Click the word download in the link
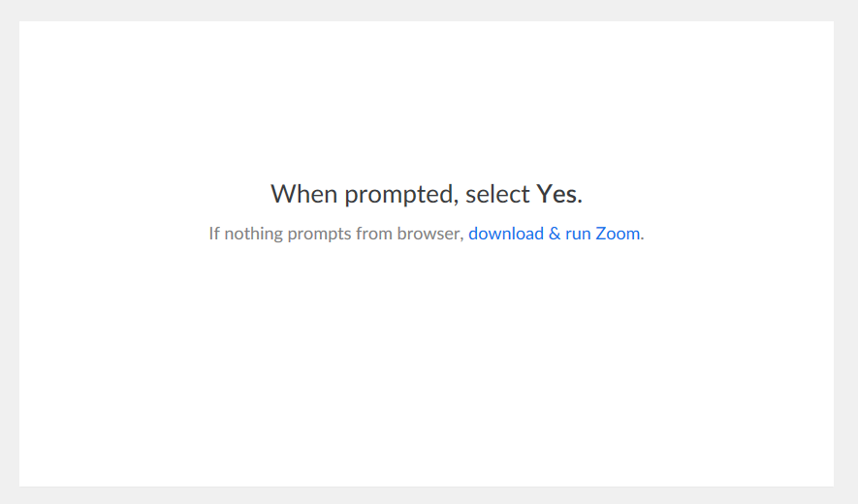Image resolution: width=858 pixels, height=504 pixels. (x=506, y=234)
